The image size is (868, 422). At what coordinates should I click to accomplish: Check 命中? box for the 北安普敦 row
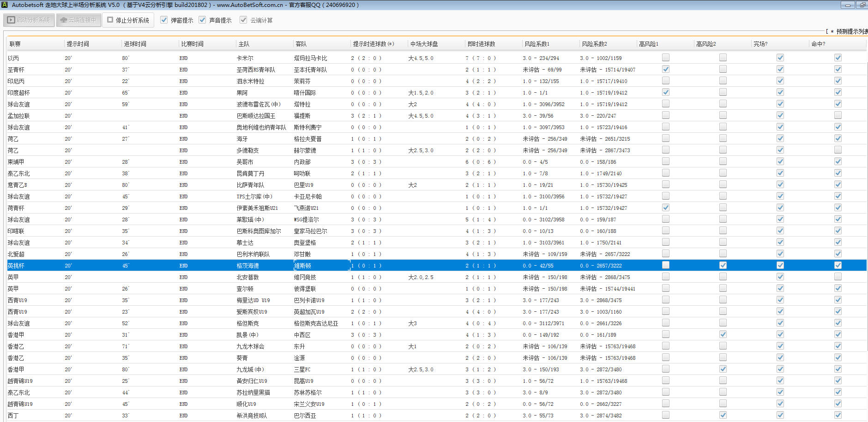[x=838, y=277]
